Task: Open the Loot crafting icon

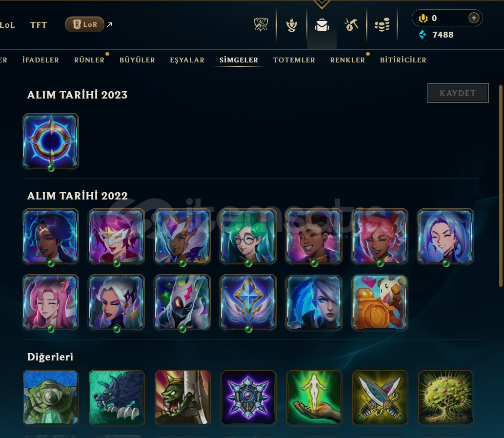Action: coord(292,25)
